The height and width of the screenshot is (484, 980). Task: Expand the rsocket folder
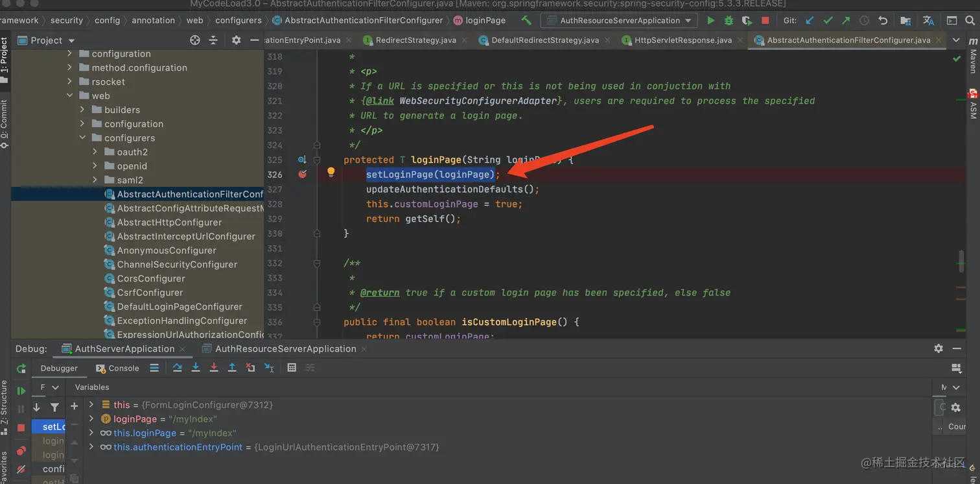tap(69, 82)
